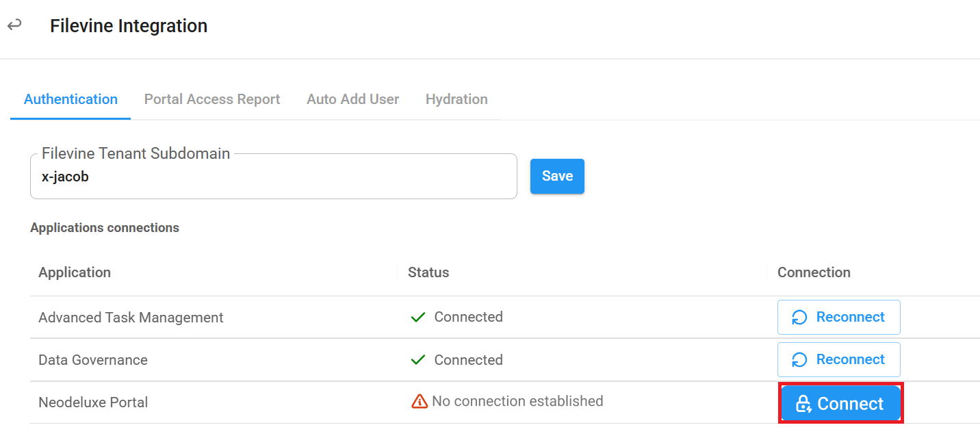Click the green checkmark for Advanced Task Management
This screenshot has width=980, height=436.
[x=418, y=318]
